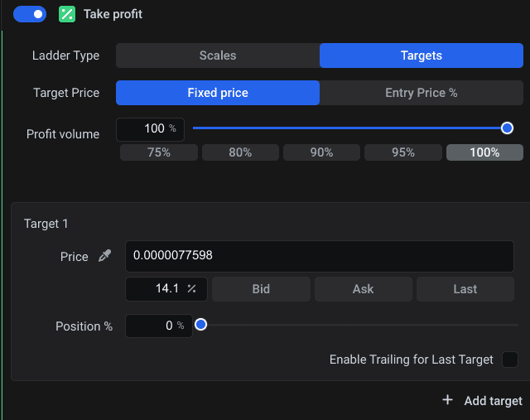Switch to Entry Price % option
The width and height of the screenshot is (530, 420).
click(422, 93)
